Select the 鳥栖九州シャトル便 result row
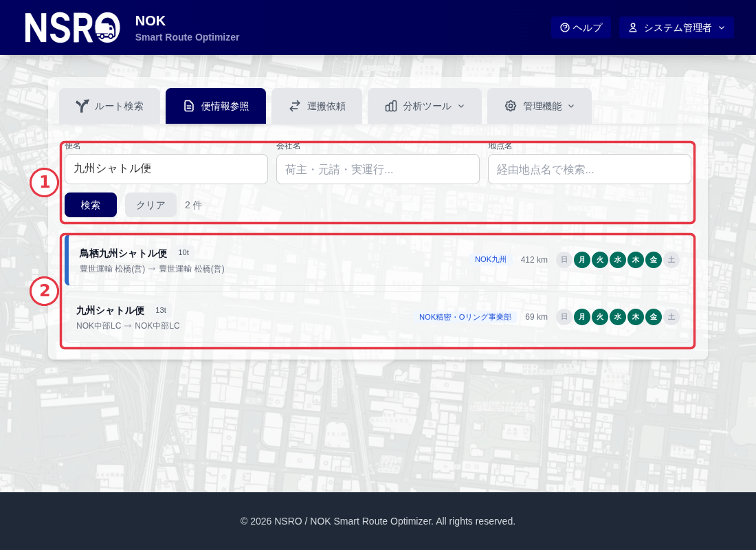756x550 pixels. 378,260
